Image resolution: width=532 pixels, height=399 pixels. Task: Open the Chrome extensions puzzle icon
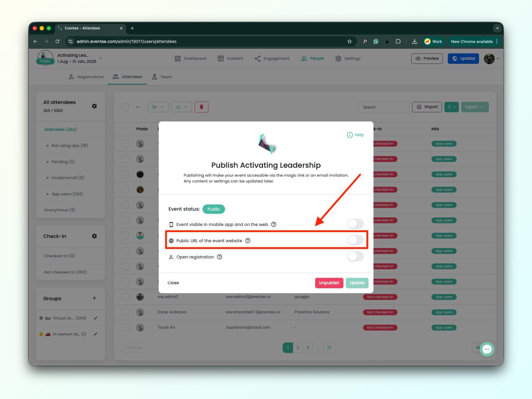coord(398,42)
